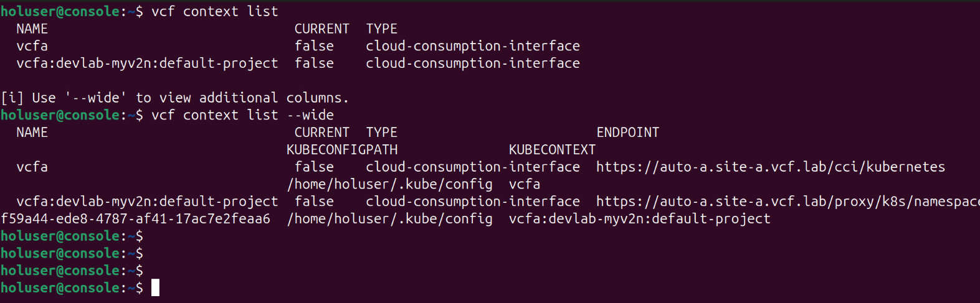This screenshot has width=980, height=303.
Task: Click the 'vcf context list --wide' command
Action: point(242,115)
